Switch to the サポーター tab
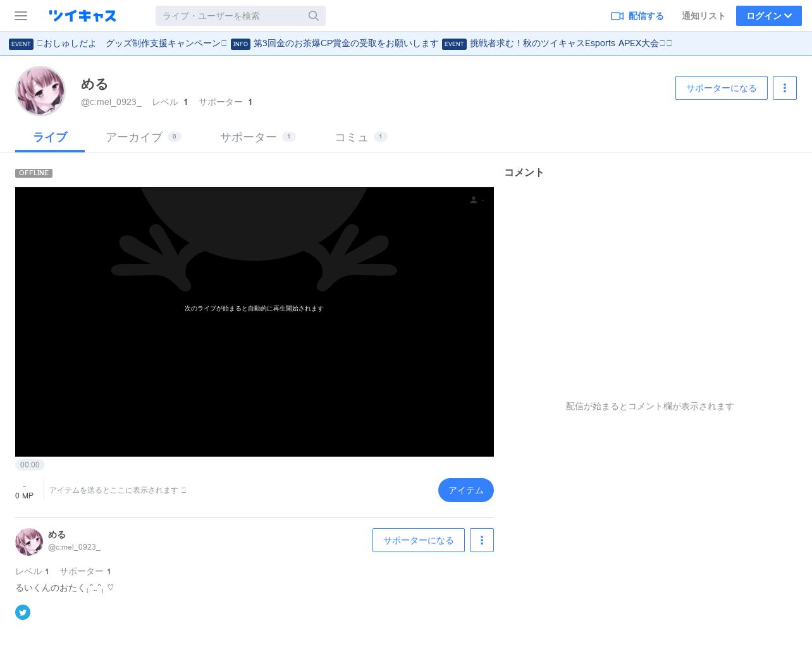This screenshot has width=812, height=666. tap(258, 137)
